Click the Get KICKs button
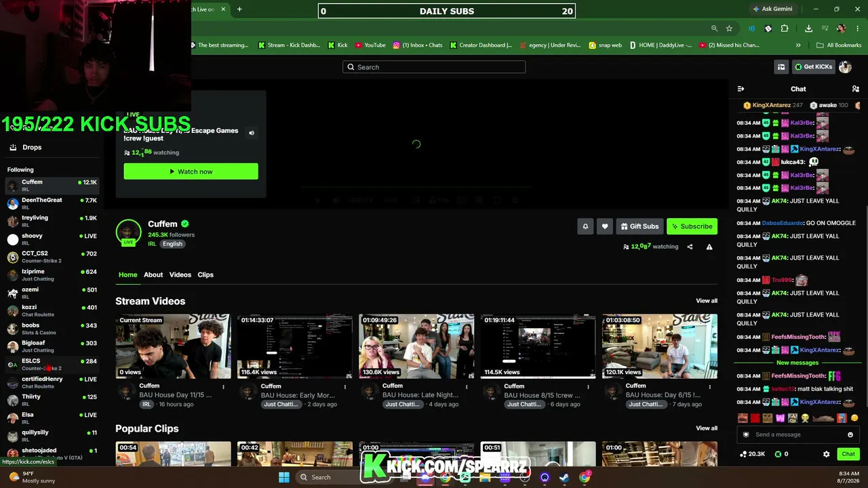The height and width of the screenshot is (488, 868). coord(813,66)
